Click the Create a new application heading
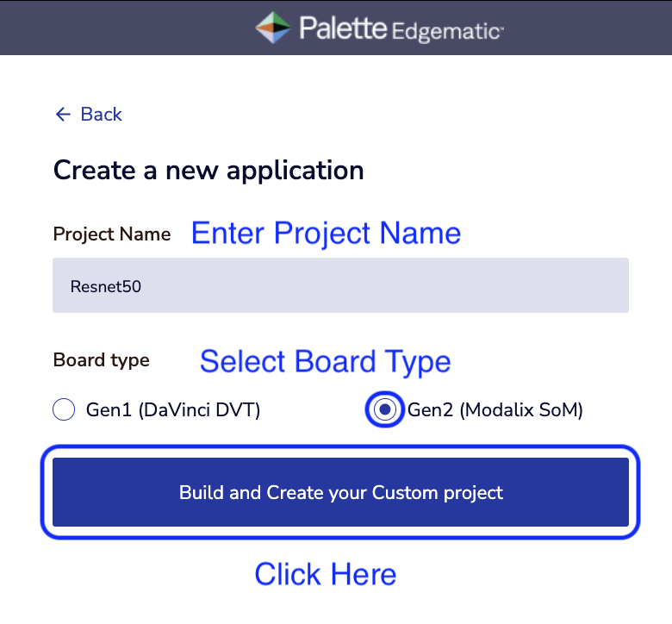Viewport: 672px width, 624px height. point(208,170)
